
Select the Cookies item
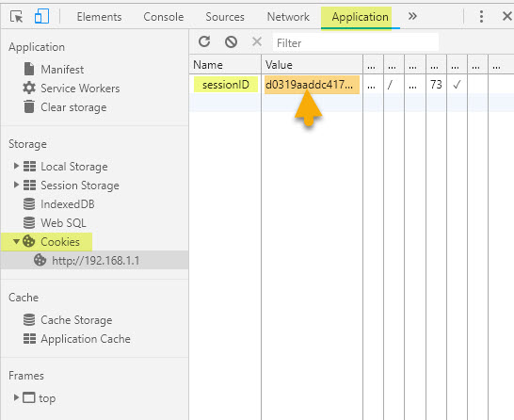tap(60, 242)
